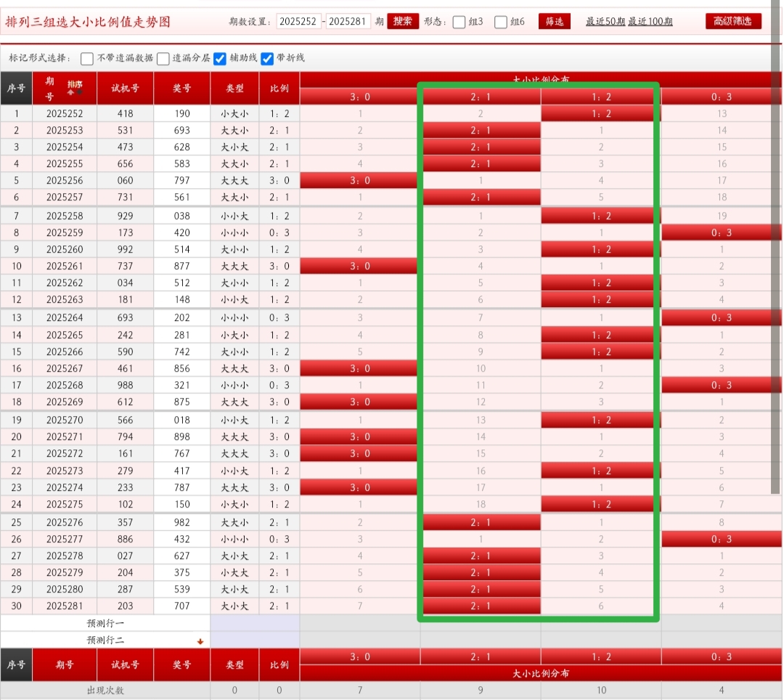Show the 最近50期 results

pyautogui.click(x=605, y=22)
